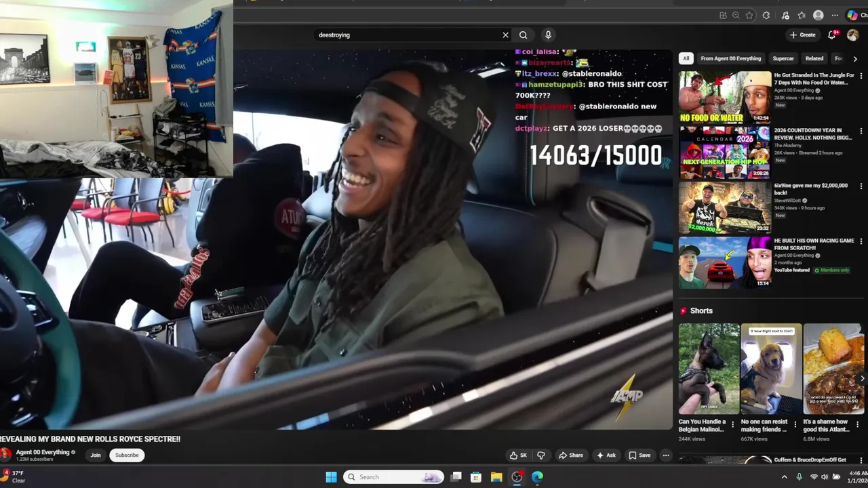Open the volume speaker tray icon

pyautogui.click(x=825, y=477)
